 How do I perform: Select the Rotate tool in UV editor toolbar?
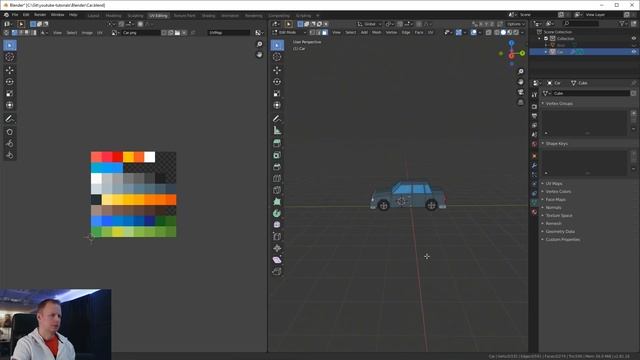(10, 82)
